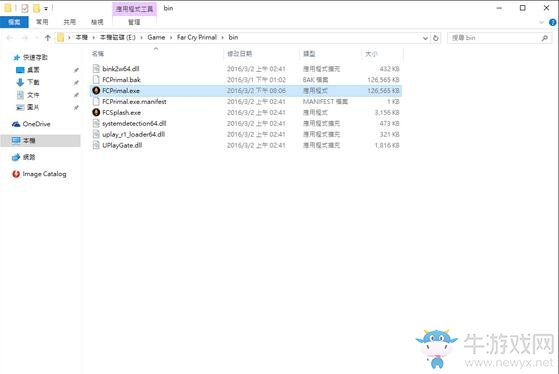Viewport: 559px width, 374px height.
Task: Expand the chevron after Game in path
Action: 171,37
